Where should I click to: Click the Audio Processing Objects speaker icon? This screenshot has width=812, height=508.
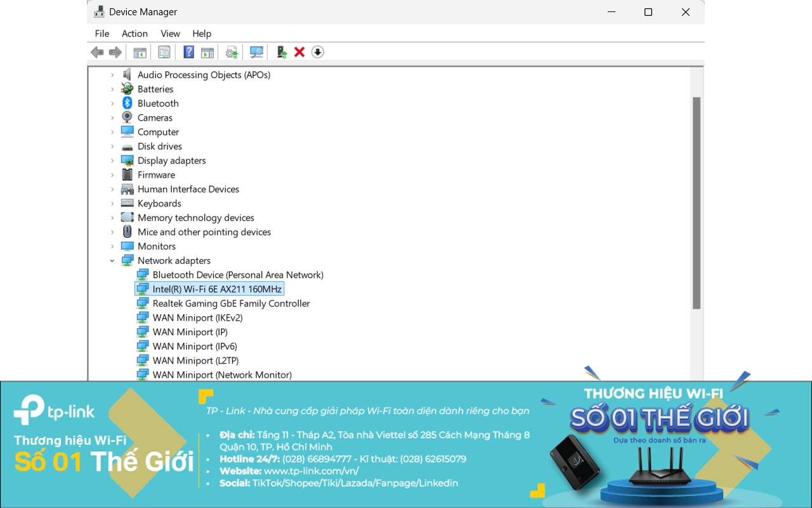coord(127,75)
